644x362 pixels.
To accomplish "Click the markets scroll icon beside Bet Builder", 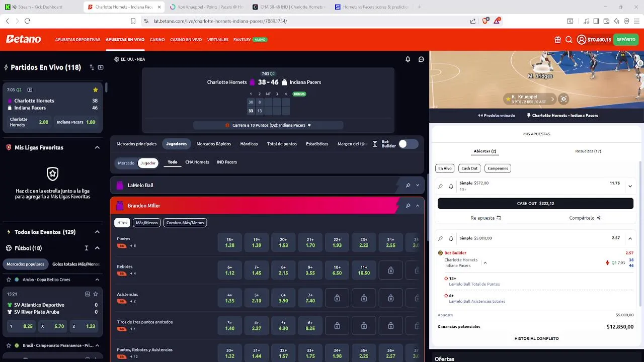I will 375,144.
